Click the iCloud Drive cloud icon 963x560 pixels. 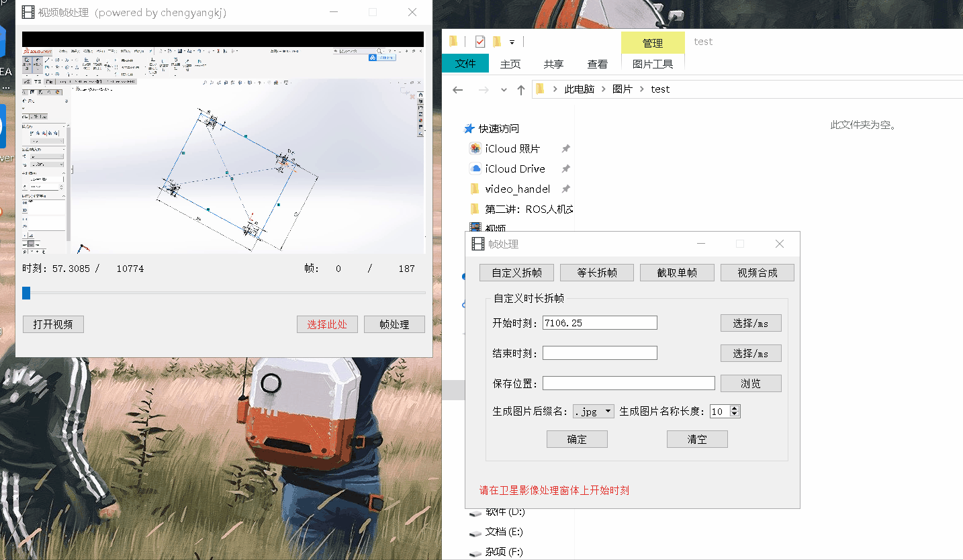click(475, 169)
